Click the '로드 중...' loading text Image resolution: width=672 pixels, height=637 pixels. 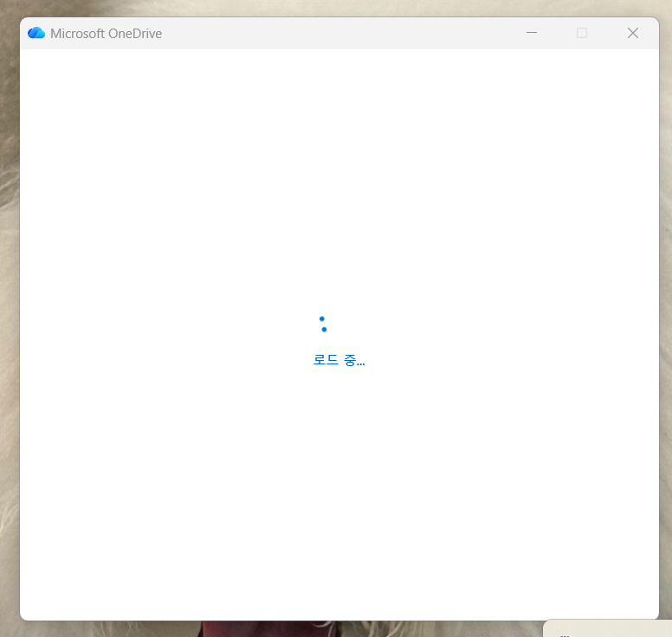pos(339,360)
